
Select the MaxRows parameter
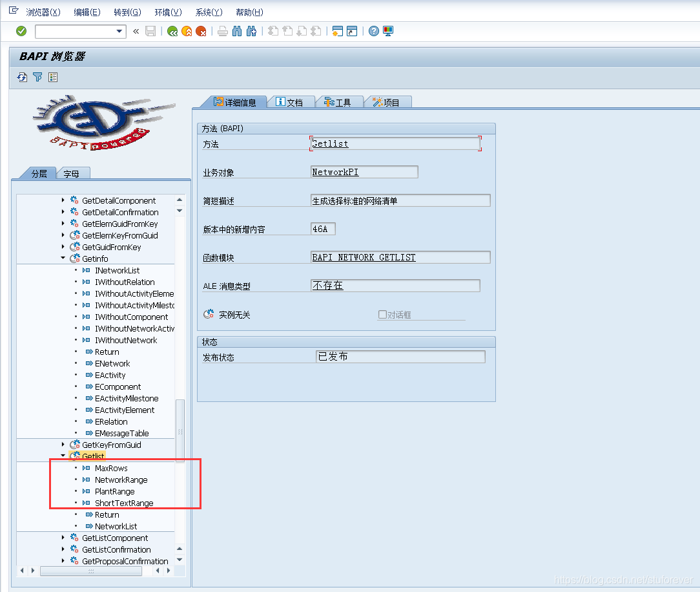(111, 469)
